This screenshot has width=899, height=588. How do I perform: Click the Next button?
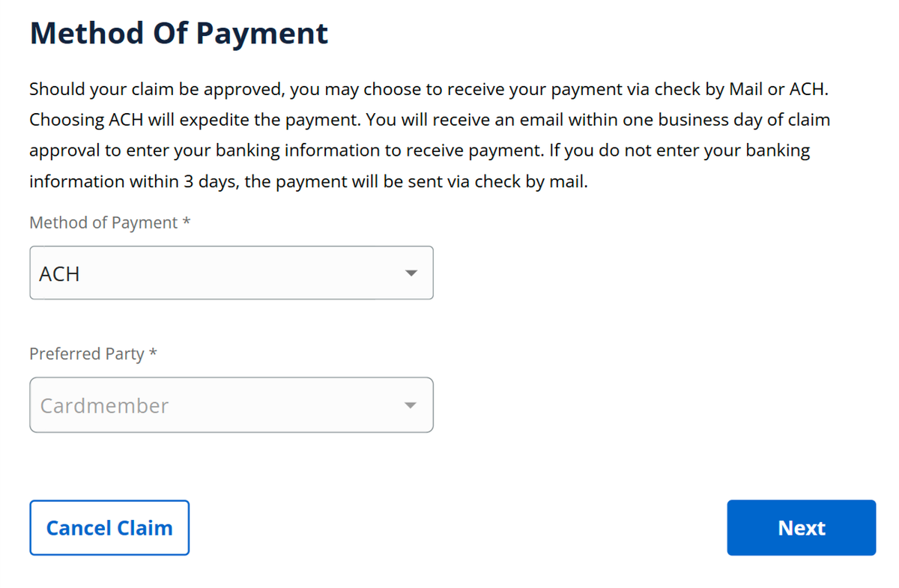[x=801, y=528]
